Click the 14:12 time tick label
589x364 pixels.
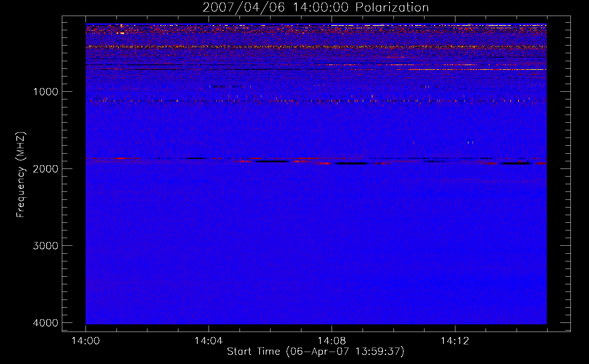[x=455, y=341]
